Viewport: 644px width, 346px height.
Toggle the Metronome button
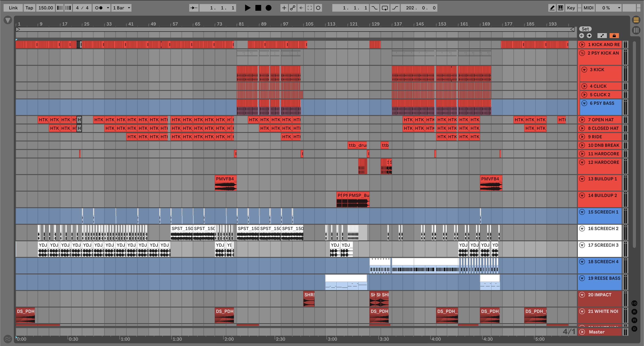(99, 8)
